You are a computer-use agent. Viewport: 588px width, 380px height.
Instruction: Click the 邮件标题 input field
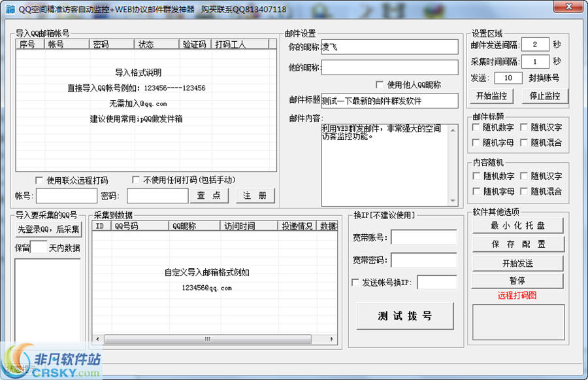[389, 101]
